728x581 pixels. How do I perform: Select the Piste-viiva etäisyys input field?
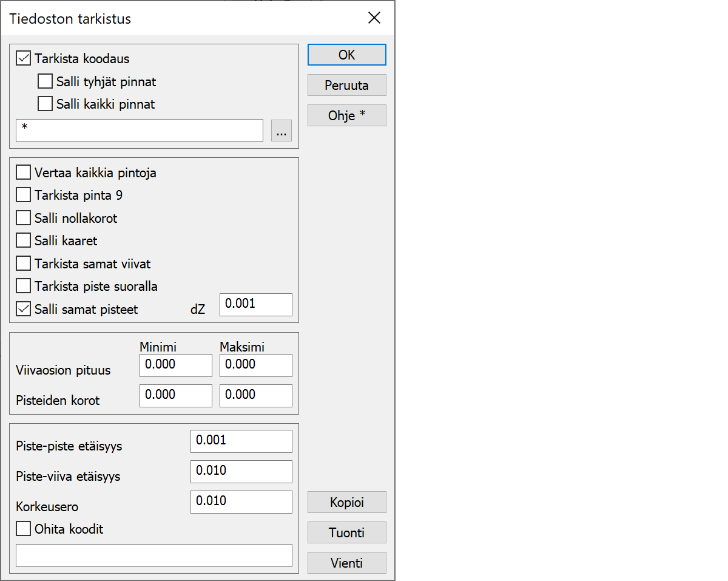pyautogui.click(x=241, y=471)
